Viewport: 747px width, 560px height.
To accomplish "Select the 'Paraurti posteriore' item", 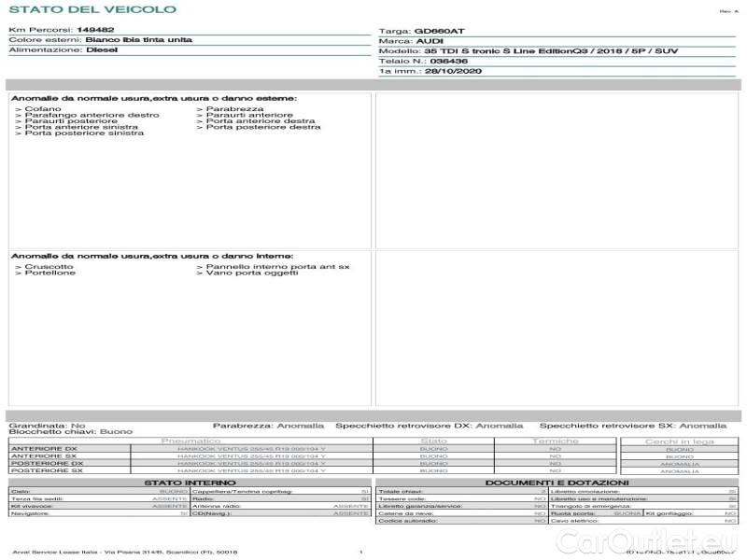I will [71, 121].
